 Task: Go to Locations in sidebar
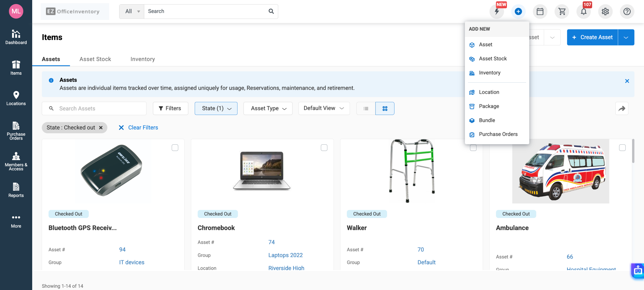pos(16,98)
